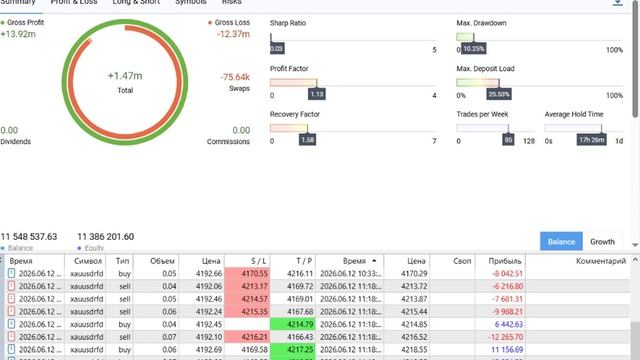This screenshot has height=360, width=640.
Task: Switch chart to Growth view
Action: point(602,242)
